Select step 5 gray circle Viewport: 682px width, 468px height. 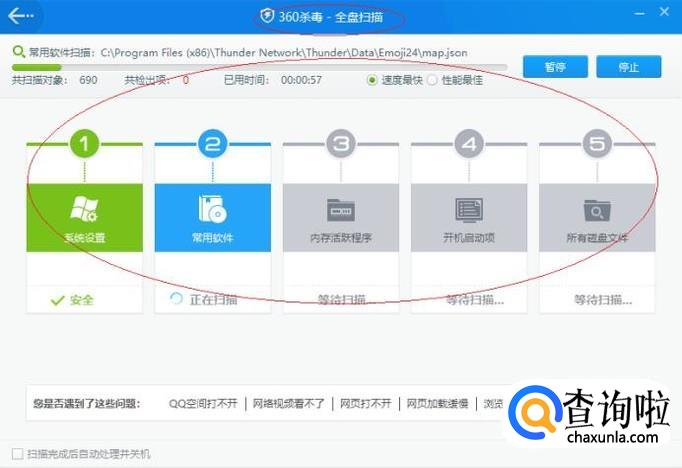point(597,144)
